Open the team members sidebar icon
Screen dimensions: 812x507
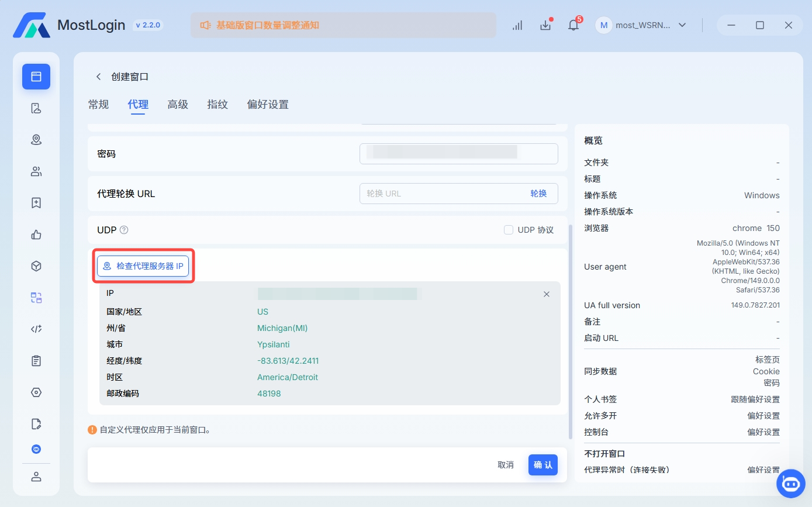coord(36,171)
